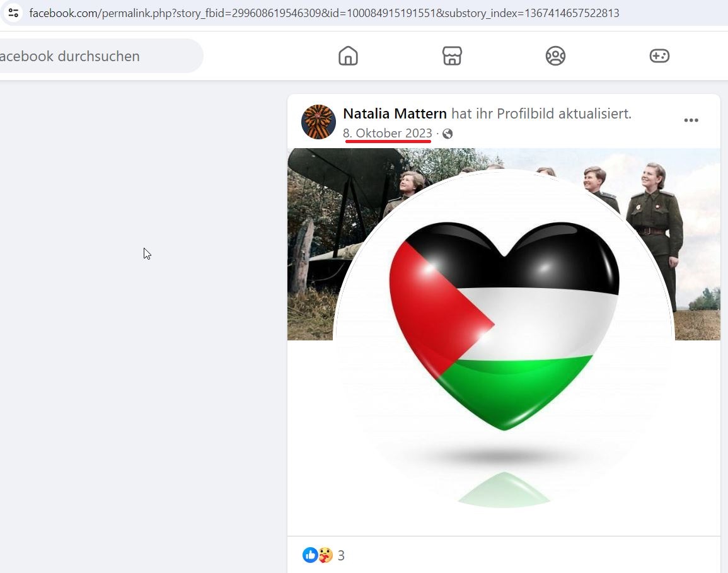Open the post options three-dot menu
Screen dimensions: 728x573
691,120
